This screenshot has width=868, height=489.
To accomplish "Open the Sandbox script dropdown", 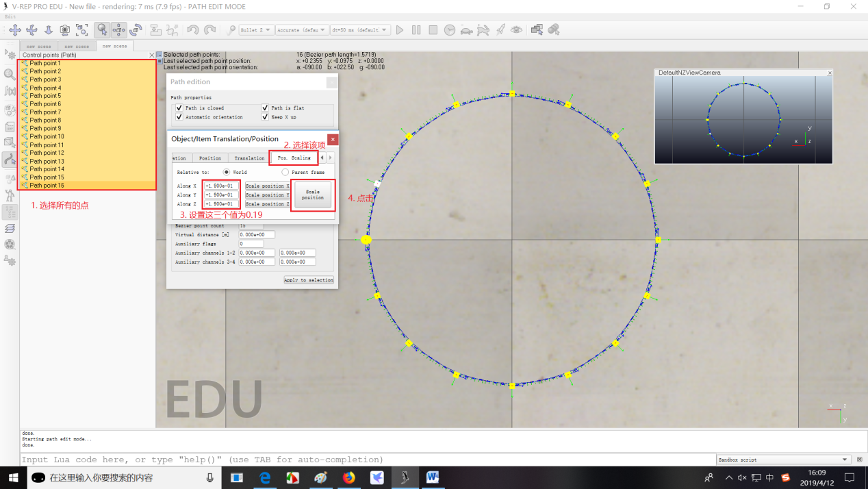I will coord(782,460).
